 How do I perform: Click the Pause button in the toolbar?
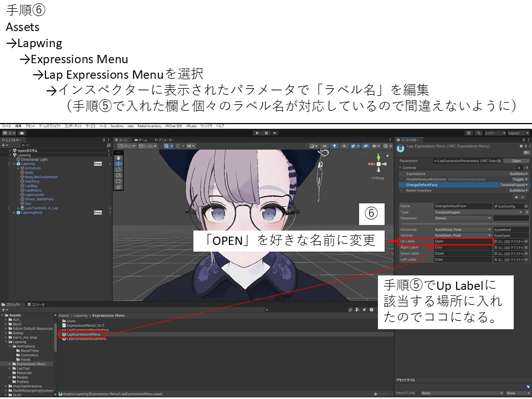click(266, 133)
